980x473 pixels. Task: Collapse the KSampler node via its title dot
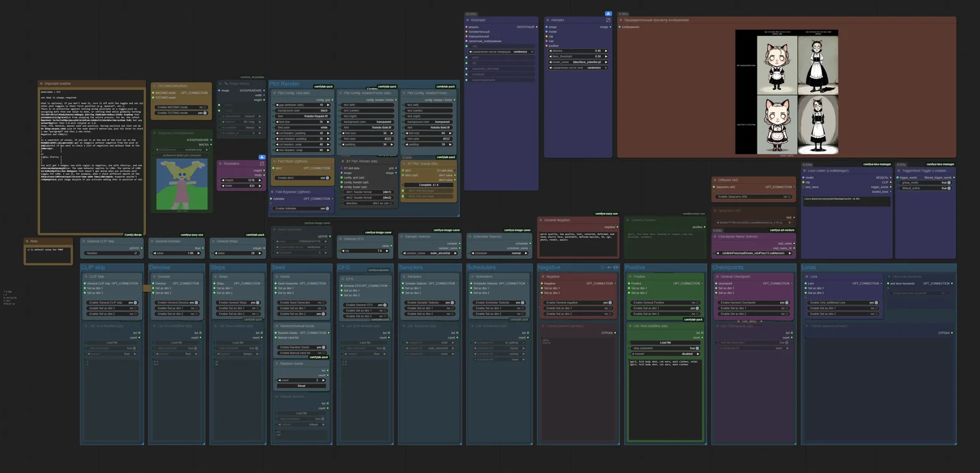(x=468, y=20)
